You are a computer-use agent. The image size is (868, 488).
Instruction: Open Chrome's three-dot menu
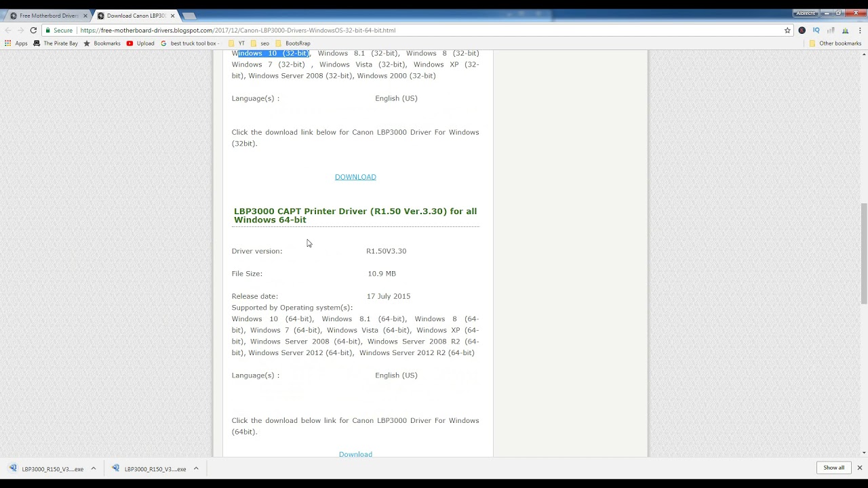(860, 30)
